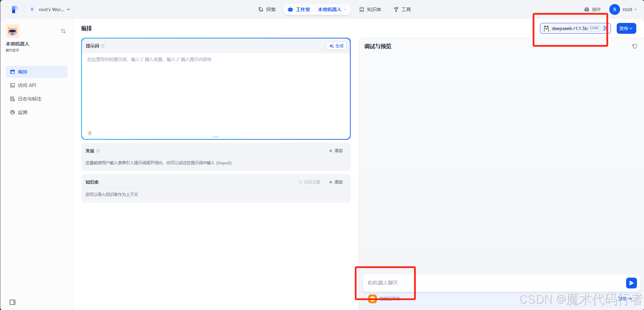The width and height of the screenshot is (644, 310).
Task: Click the help icon beside 变量
Action: [98, 151]
